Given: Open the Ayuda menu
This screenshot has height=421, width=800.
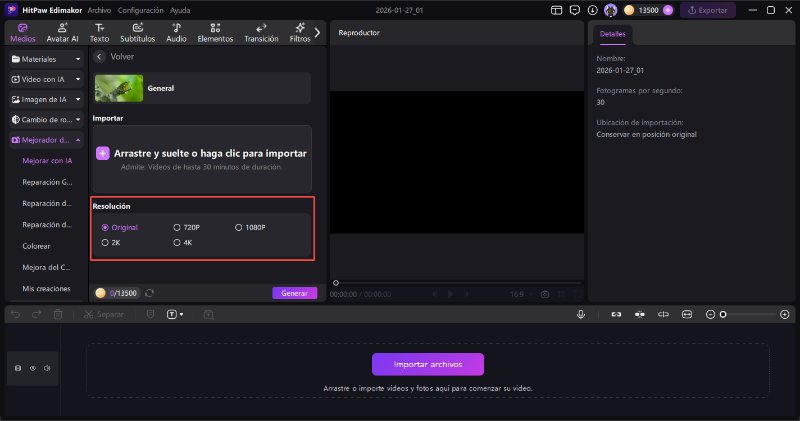Looking at the screenshot, I should click(x=180, y=10).
